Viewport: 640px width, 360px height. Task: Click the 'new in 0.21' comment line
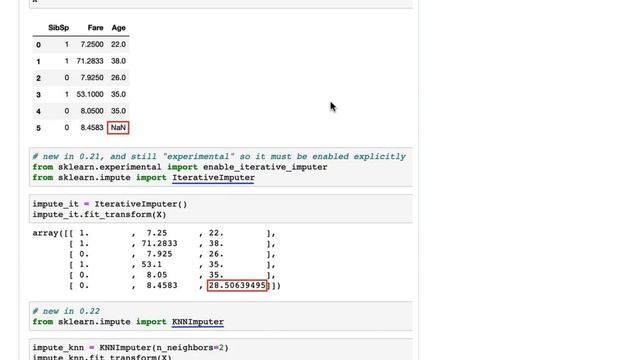click(x=219, y=157)
